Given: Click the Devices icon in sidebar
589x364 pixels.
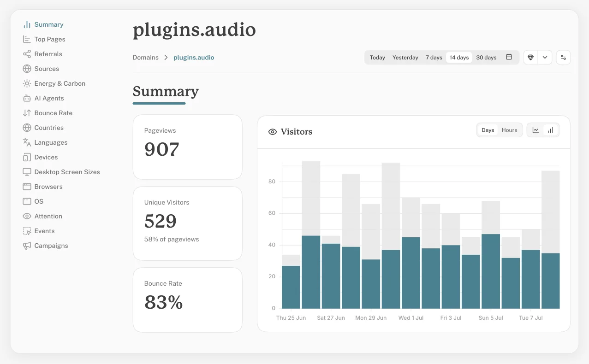Looking at the screenshot, I should click(27, 157).
